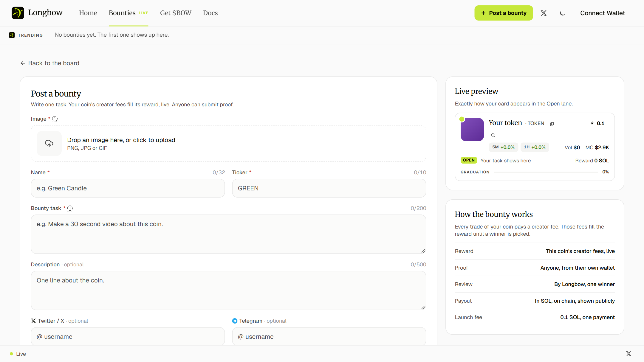
Task: Click the image drop upload area
Action: tap(228, 143)
